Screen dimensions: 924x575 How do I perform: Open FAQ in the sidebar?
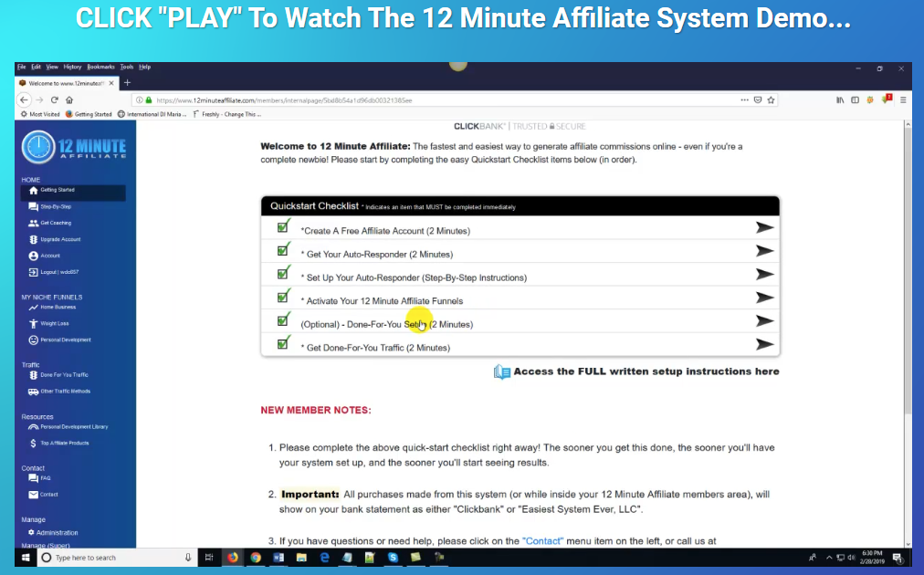pos(39,477)
